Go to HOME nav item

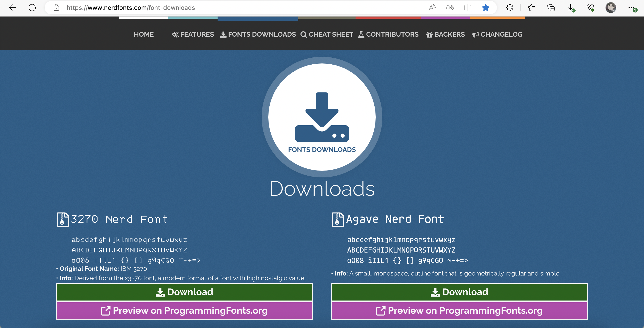[x=144, y=34]
